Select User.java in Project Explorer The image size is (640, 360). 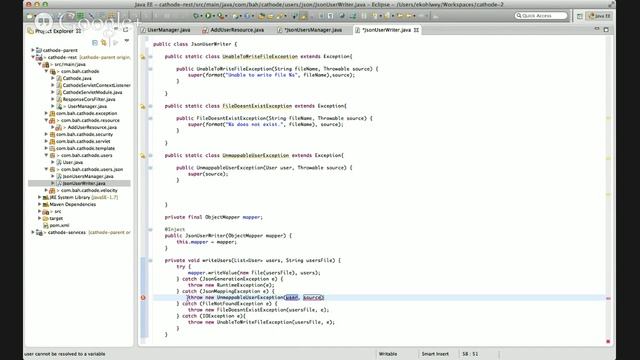click(x=73, y=162)
